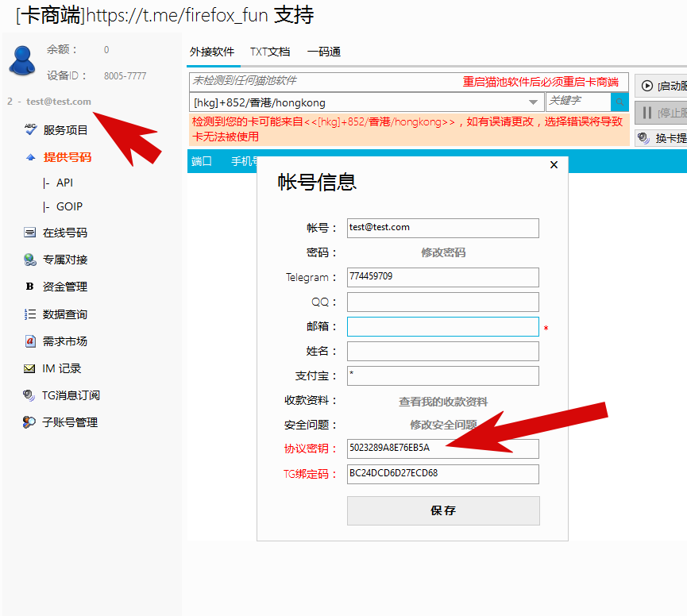Click the 帐号 input field

tap(443, 228)
